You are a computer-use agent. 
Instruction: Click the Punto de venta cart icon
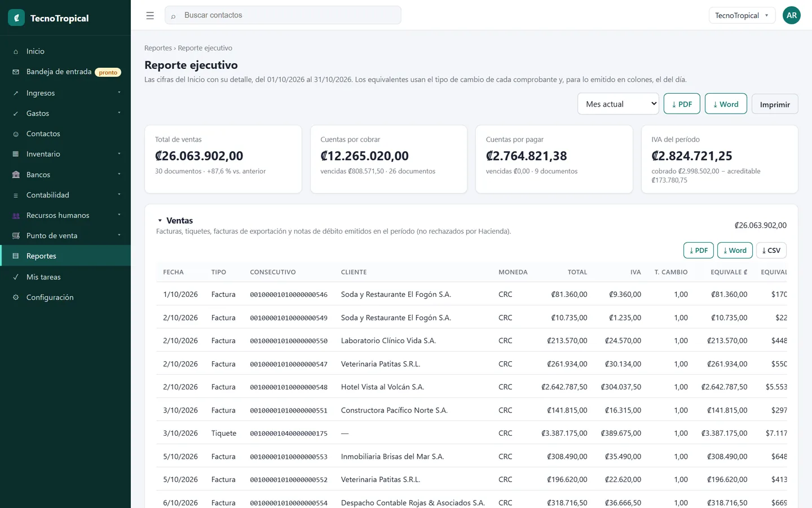[x=16, y=236]
